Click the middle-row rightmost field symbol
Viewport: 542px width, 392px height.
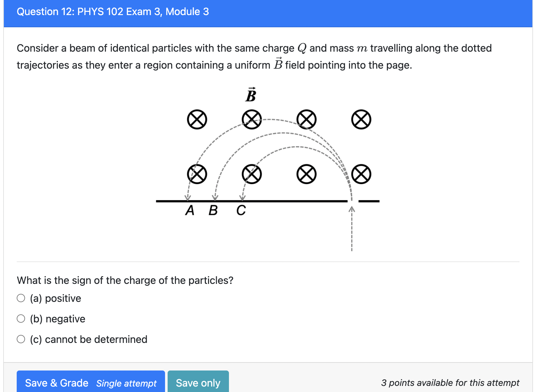click(x=361, y=174)
